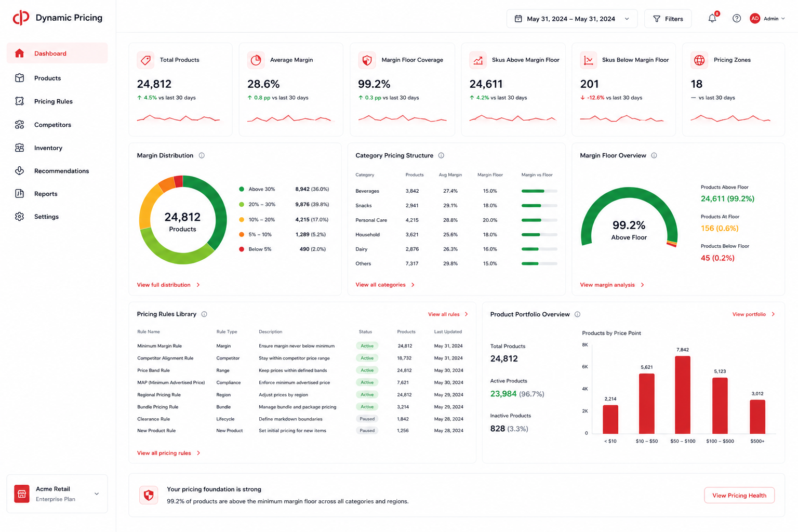Click the Products box icon in sidebar
This screenshot has width=798, height=532.
click(x=20, y=78)
